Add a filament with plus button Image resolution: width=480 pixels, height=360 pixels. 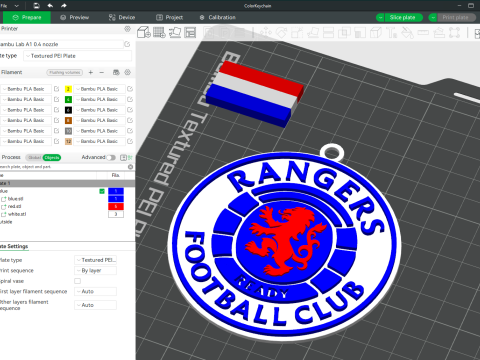[x=91, y=72]
